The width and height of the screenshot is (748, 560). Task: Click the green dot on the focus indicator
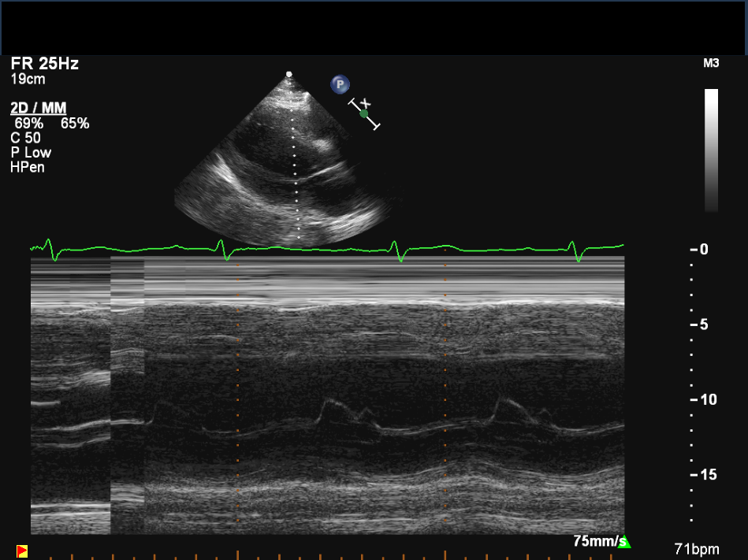click(363, 113)
